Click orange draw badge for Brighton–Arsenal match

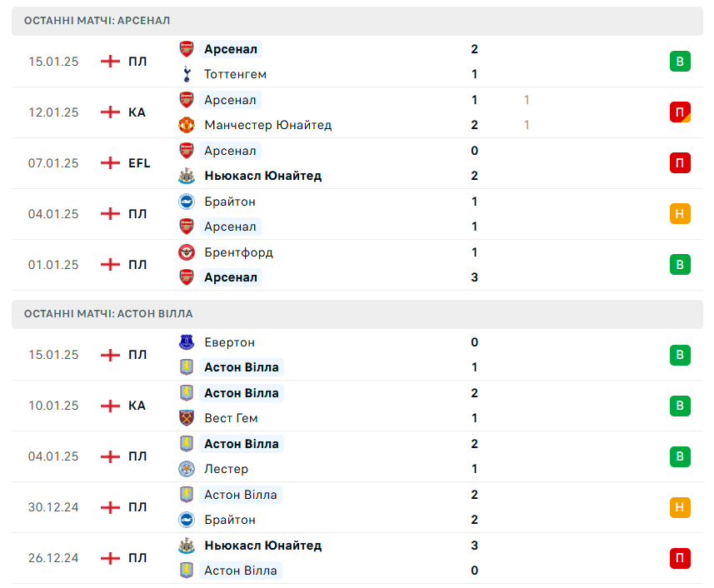[680, 213]
